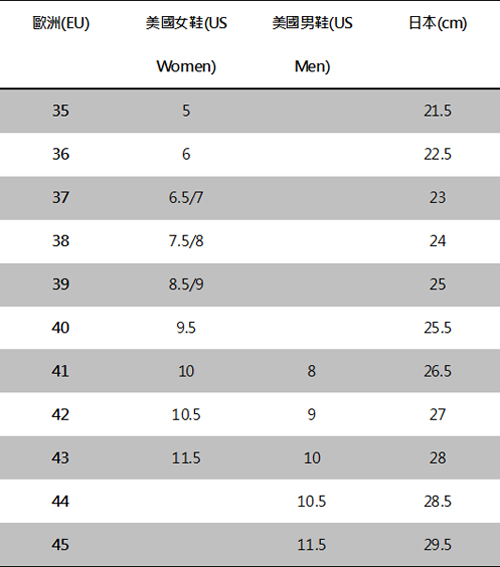Select men's size 9 cell
This screenshot has width=500, height=567.
point(312,414)
